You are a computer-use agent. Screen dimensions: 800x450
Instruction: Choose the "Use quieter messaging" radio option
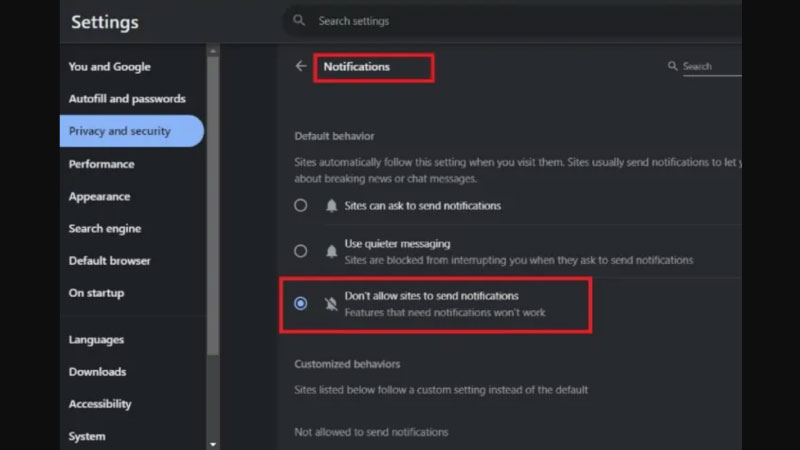coord(301,251)
